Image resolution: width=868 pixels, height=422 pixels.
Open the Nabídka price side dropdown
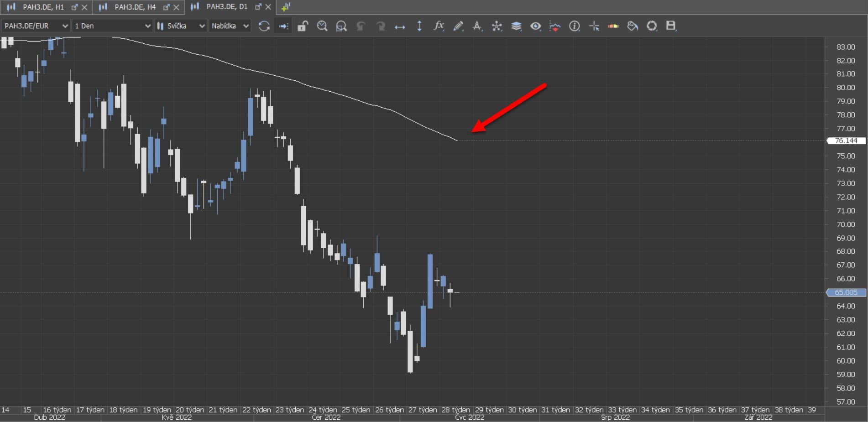point(230,26)
